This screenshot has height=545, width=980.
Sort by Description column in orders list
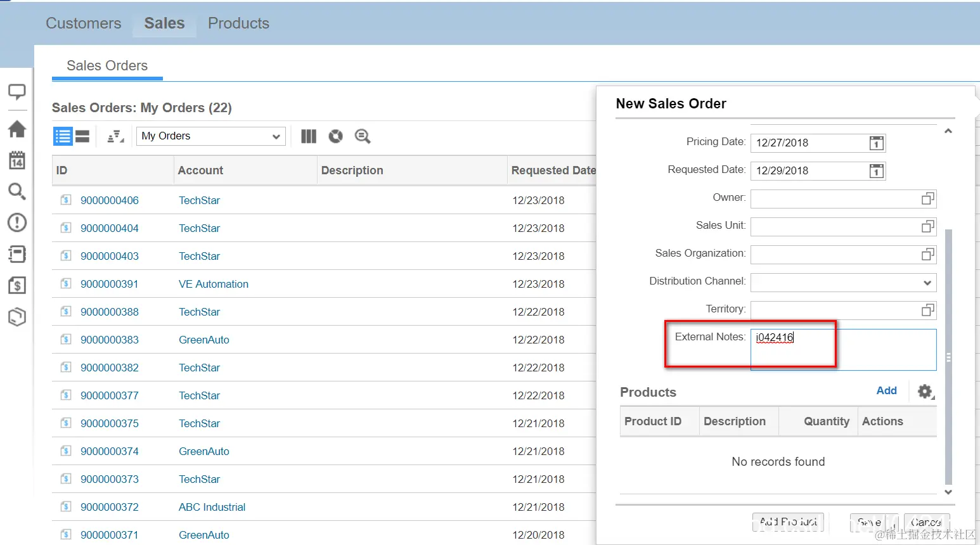[x=412, y=170]
